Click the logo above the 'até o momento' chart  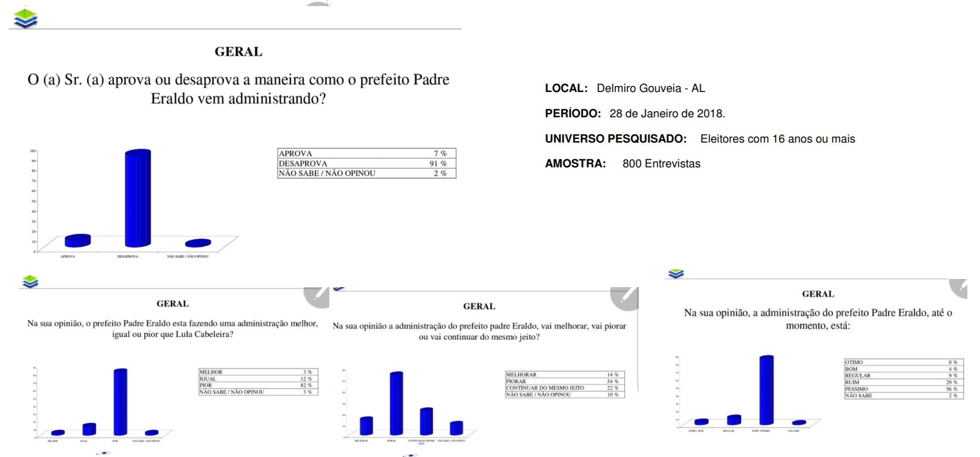click(675, 273)
